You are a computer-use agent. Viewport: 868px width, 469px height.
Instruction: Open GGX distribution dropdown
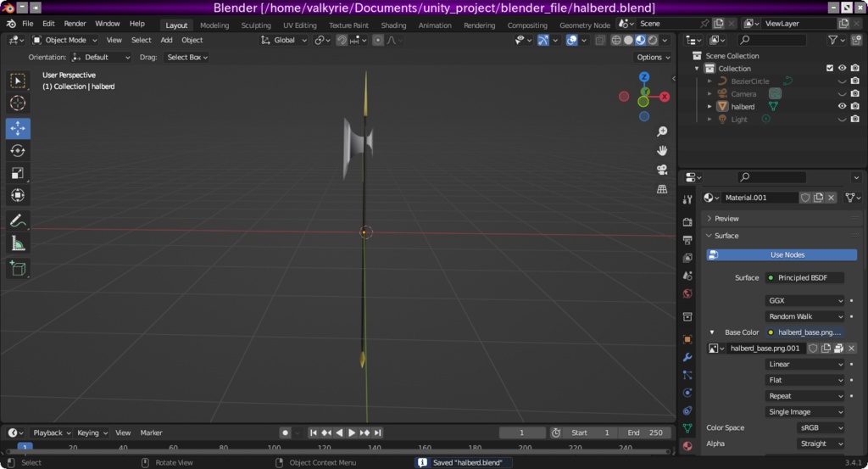pos(805,301)
